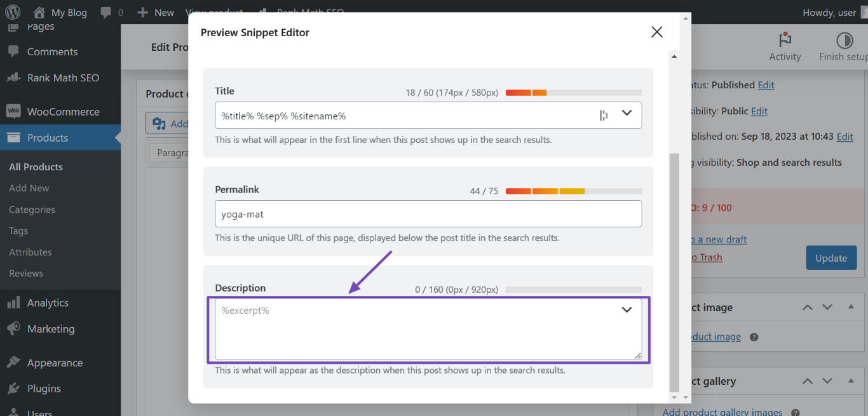
Task: Select All Products submenu item
Action: pyautogui.click(x=36, y=167)
